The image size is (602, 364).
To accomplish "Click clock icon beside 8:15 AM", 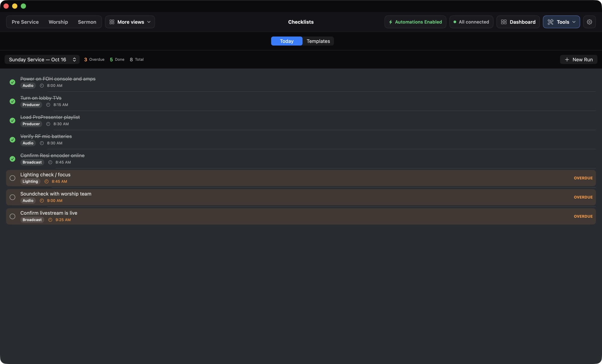I will (48, 105).
